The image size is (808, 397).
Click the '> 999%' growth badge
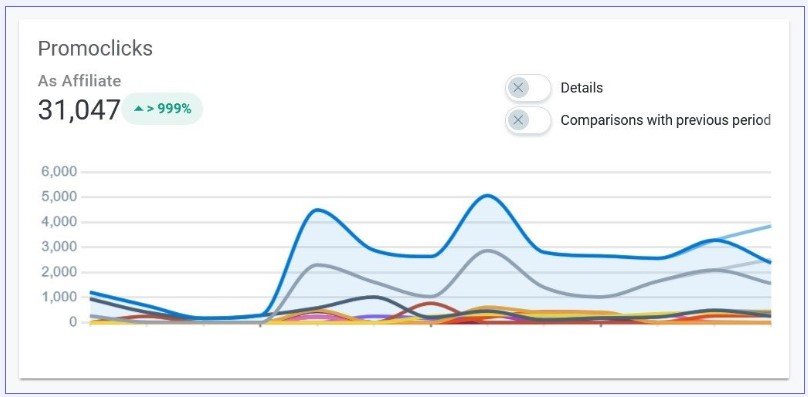tap(162, 109)
